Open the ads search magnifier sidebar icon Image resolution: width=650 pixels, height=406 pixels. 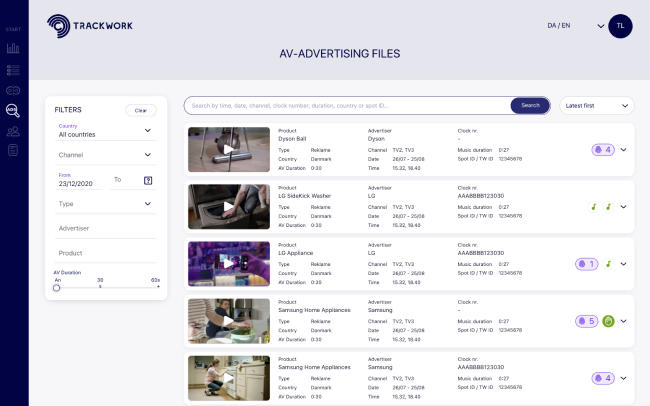(13, 111)
